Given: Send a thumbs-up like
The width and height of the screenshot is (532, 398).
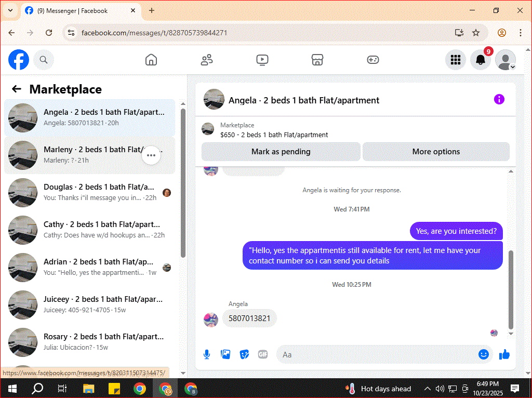Looking at the screenshot, I should (x=504, y=354).
